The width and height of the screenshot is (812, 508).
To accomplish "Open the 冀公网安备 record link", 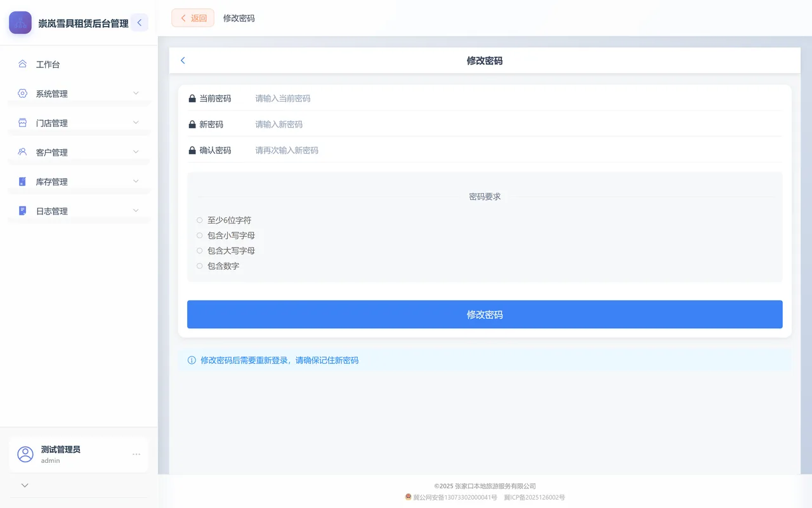I will click(455, 497).
